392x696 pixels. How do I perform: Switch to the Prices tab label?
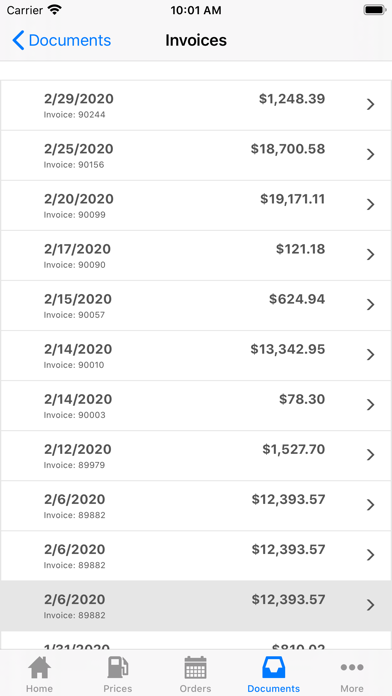click(x=118, y=688)
